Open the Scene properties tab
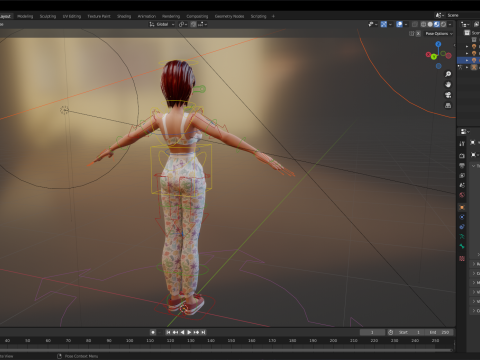Image resolution: width=480 pixels, height=360 pixels. (x=462, y=185)
